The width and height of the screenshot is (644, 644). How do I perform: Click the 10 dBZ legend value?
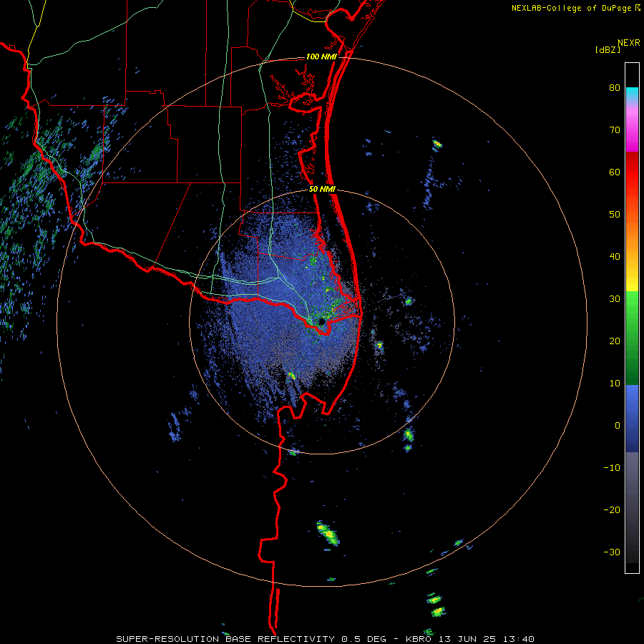coord(615,384)
